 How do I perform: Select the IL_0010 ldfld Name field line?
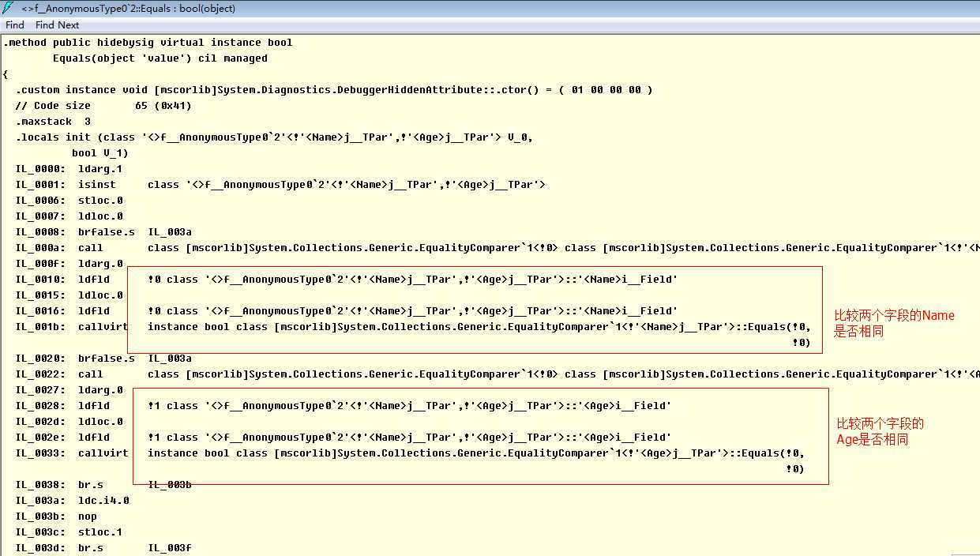tap(347, 280)
